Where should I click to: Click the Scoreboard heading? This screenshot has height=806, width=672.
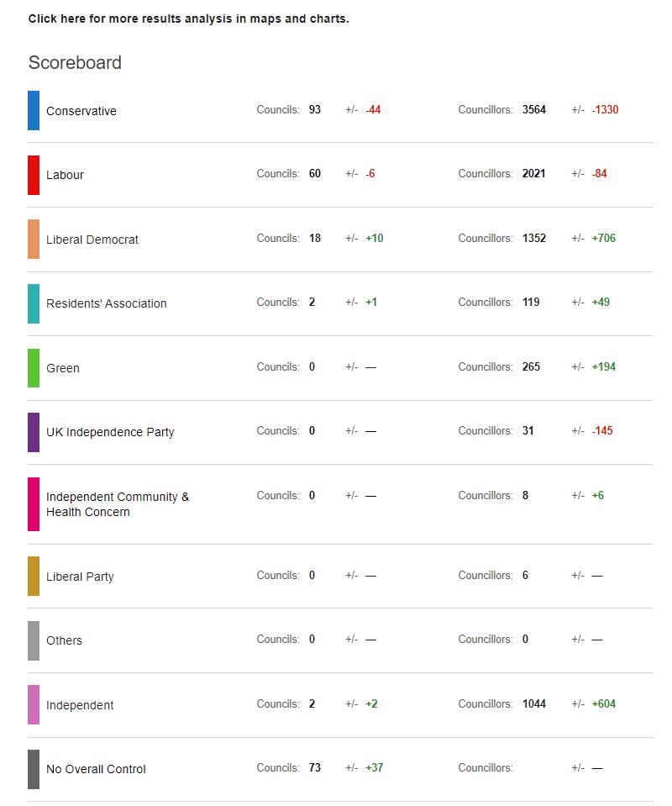pyautogui.click(x=75, y=63)
